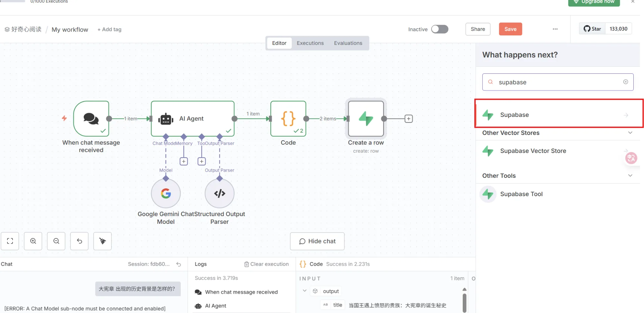Click the GitHub star count 133,030
Viewport: 644px width, 313px height.
pos(619,29)
